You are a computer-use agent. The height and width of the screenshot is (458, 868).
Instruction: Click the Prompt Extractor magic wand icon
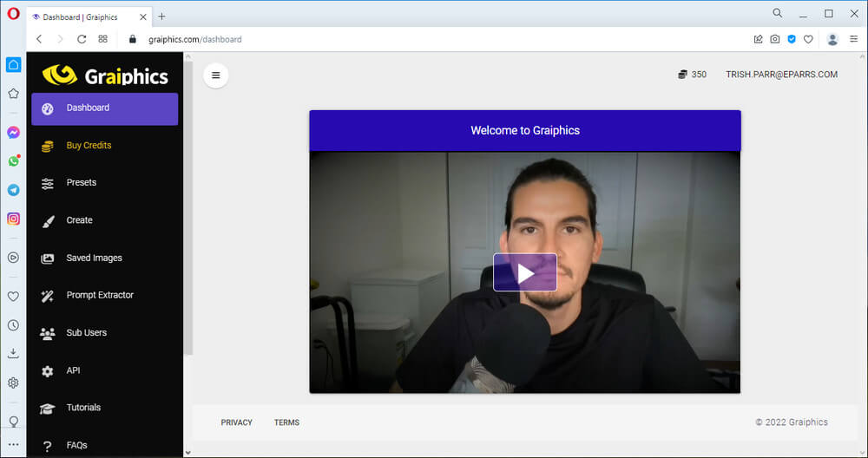coord(48,296)
